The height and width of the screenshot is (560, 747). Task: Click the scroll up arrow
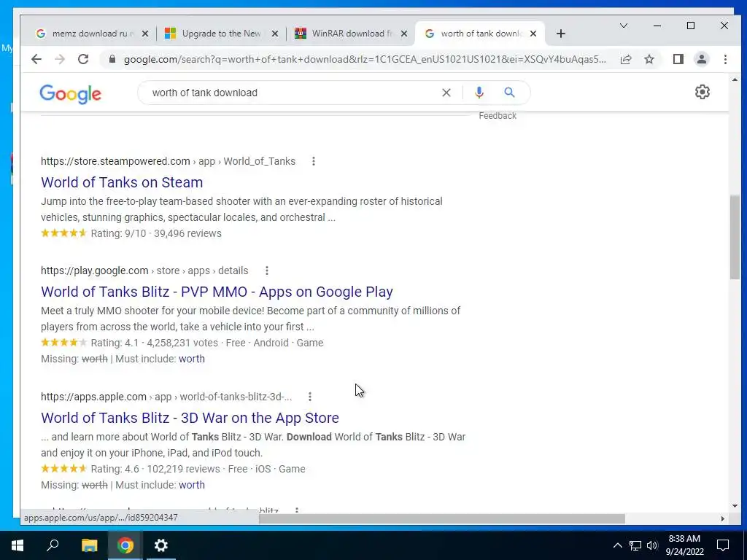(735, 80)
